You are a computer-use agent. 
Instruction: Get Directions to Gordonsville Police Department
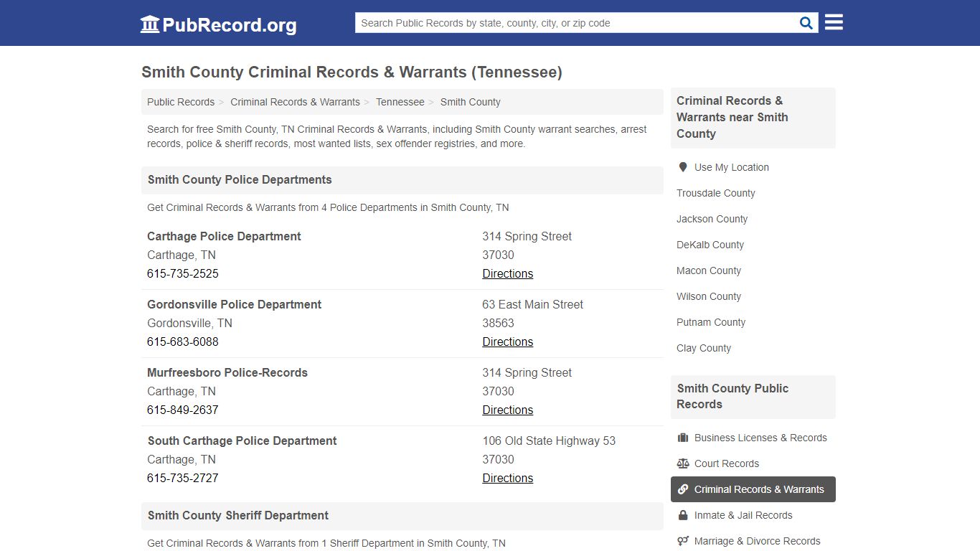coord(508,342)
